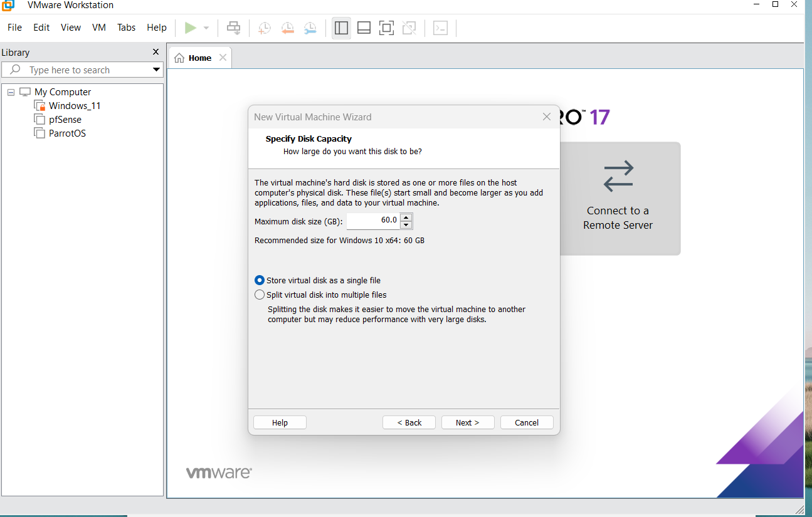Image resolution: width=812 pixels, height=517 pixels.
Task: Open the power options dropdown arrow
Action: pos(206,28)
